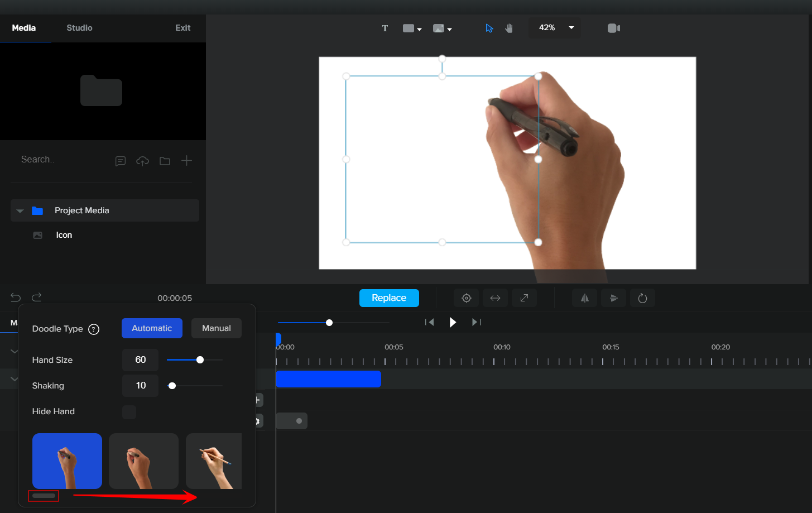Click the redo arrow
The height and width of the screenshot is (513, 812).
[37, 298]
